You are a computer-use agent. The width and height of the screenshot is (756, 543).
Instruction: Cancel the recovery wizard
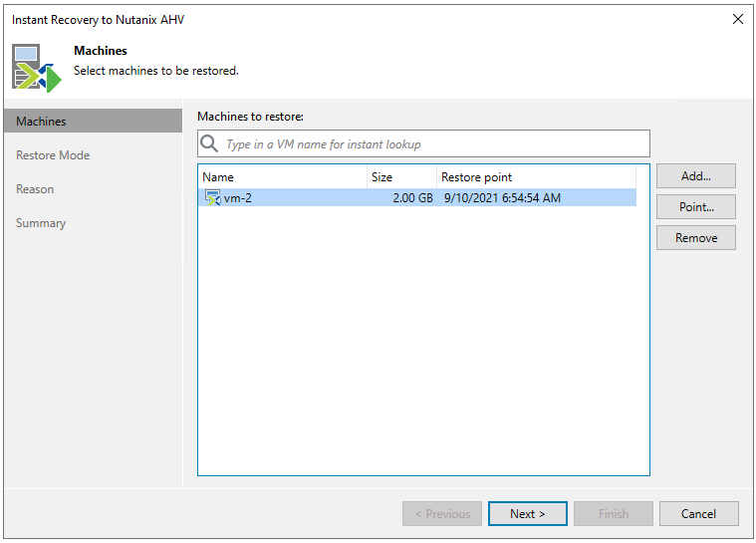(698, 513)
